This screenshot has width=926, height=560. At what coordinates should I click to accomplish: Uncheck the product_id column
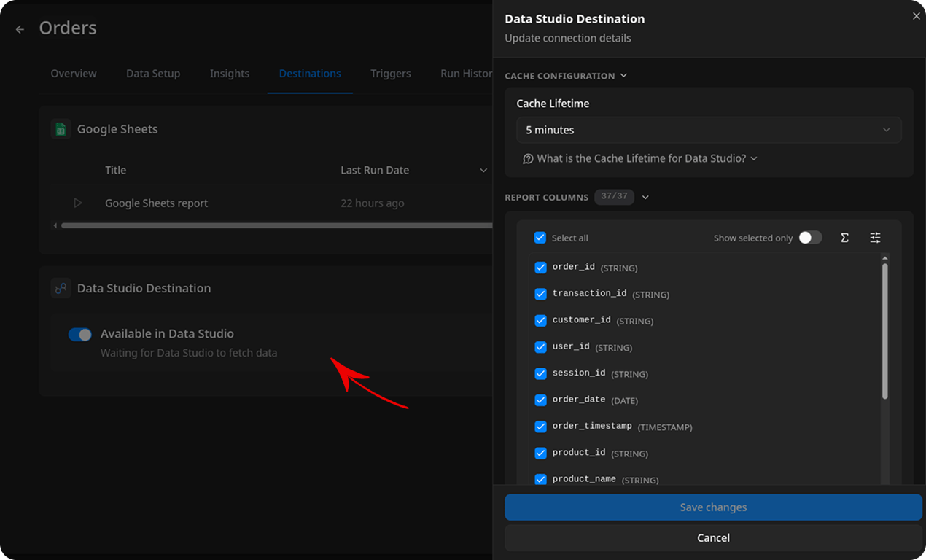(x=540, y=453)
